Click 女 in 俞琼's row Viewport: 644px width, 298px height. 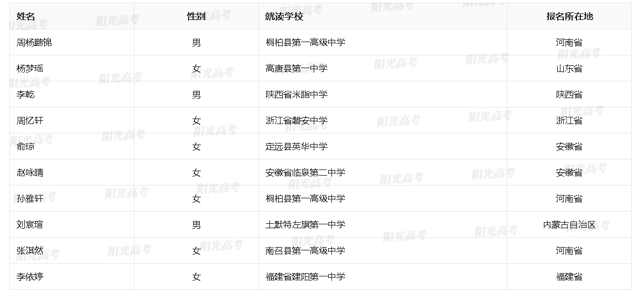click(x=196, y=147)
